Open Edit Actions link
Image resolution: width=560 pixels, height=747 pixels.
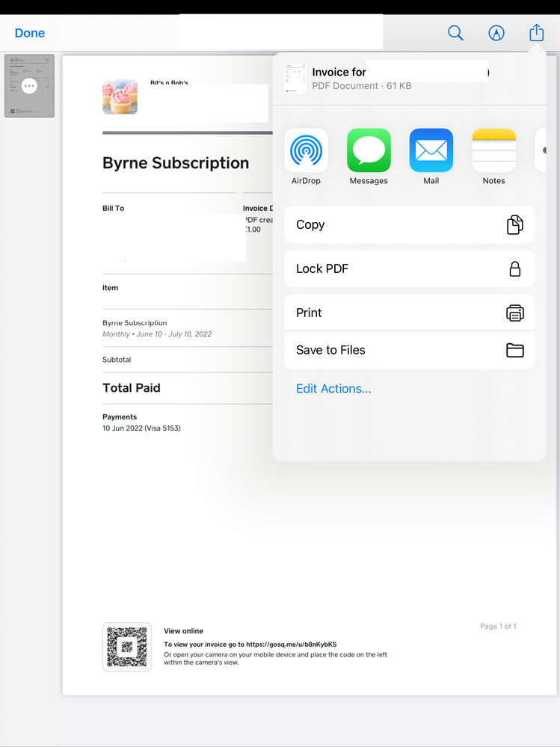click(333, 389)
